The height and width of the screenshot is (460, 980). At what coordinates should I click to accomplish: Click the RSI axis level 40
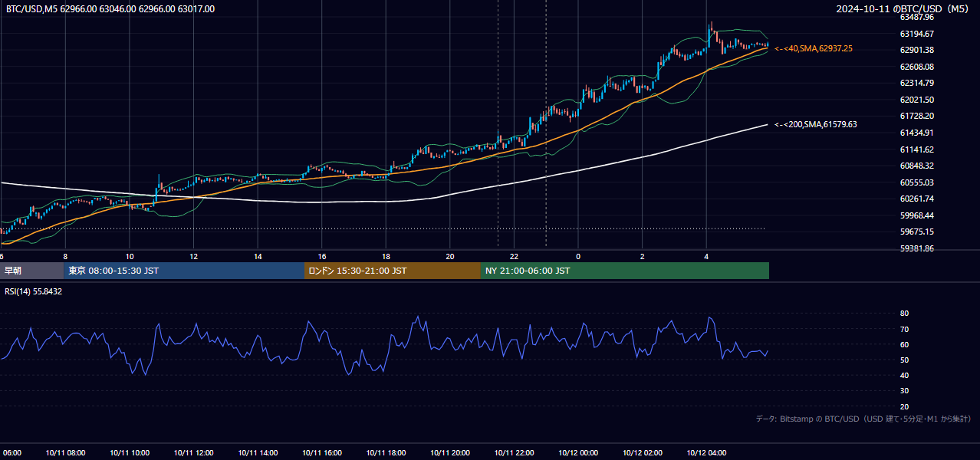tap(904, 375)
